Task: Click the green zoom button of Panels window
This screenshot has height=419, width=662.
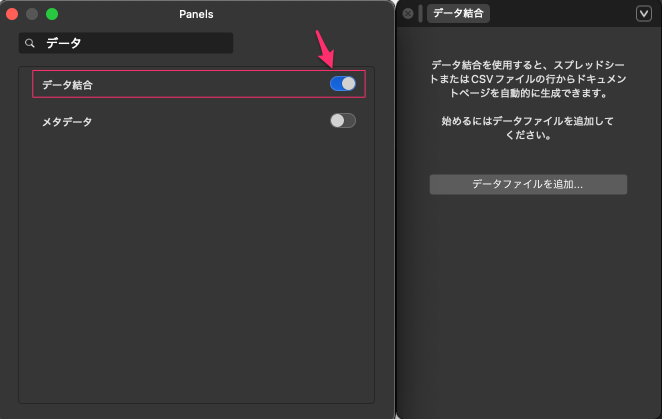Action: click(x=52, y=14)
